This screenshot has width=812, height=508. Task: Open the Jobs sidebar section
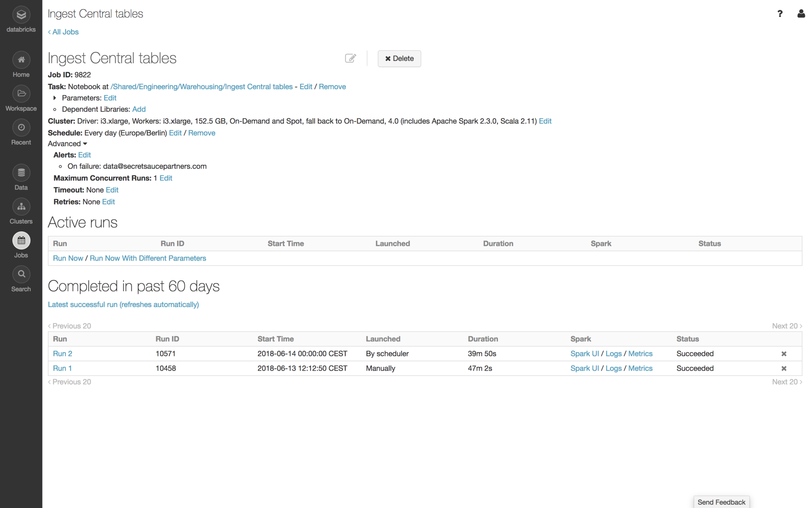[x=21, y=241]
